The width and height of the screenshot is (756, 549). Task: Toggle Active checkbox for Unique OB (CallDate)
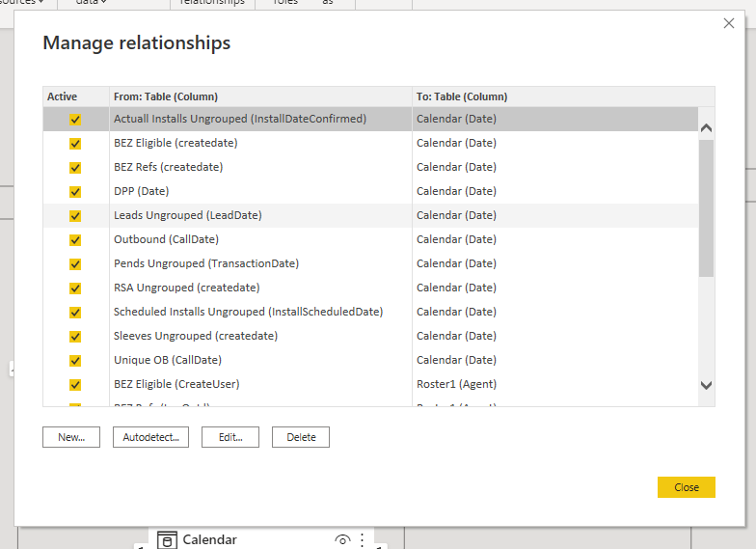tap(75, 361)
